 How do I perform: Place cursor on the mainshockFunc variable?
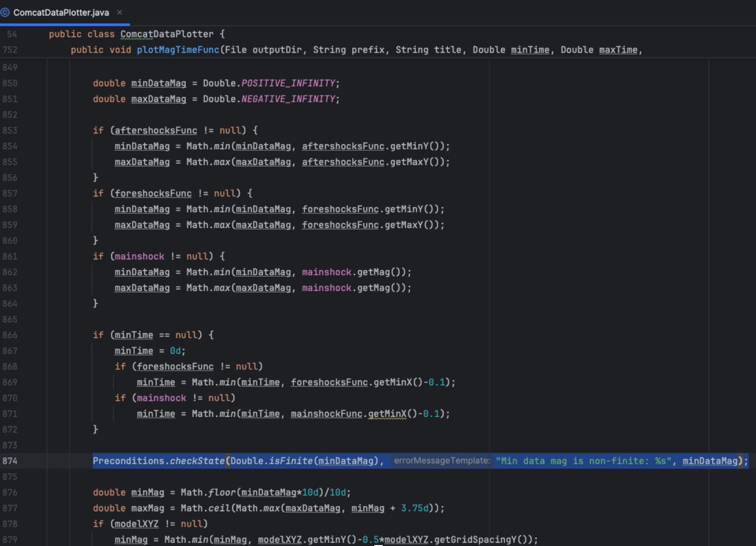(x=326, y=414)
